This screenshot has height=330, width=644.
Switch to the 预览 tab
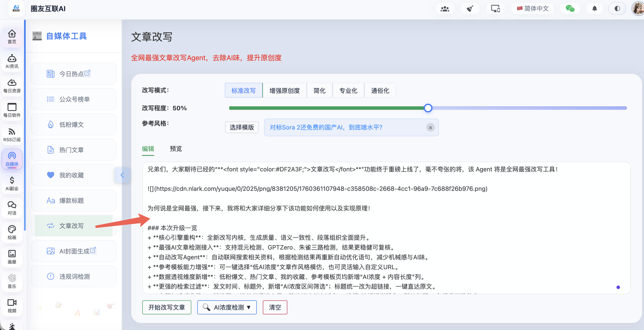click(176, 149)
